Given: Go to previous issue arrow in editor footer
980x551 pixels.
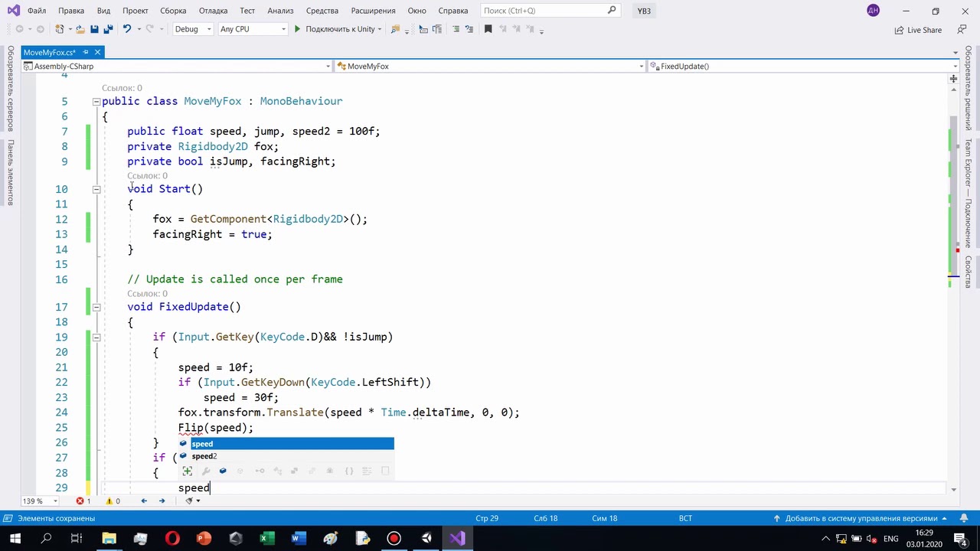Looking at the screenshot, I should coord(144,500).
